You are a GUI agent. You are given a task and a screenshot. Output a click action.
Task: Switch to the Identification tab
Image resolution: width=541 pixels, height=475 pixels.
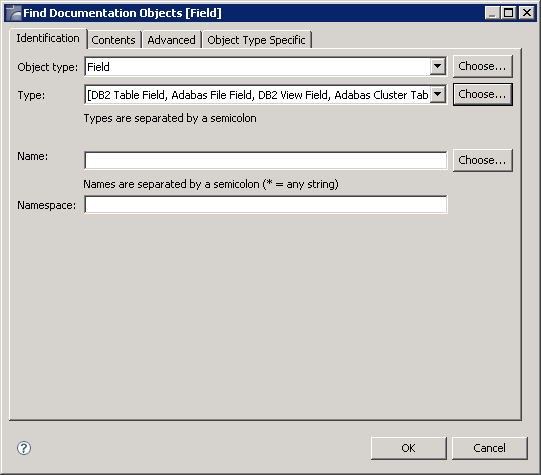[x=48, y=38]
